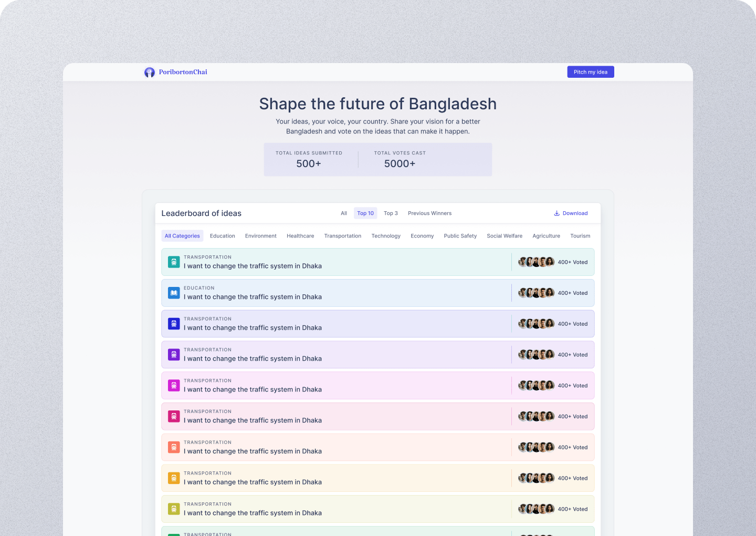Image resolution: width=756 pixels, height=536 pixels.
Task: Open the Previous Winners tab
Action: (x=429, y=213)
